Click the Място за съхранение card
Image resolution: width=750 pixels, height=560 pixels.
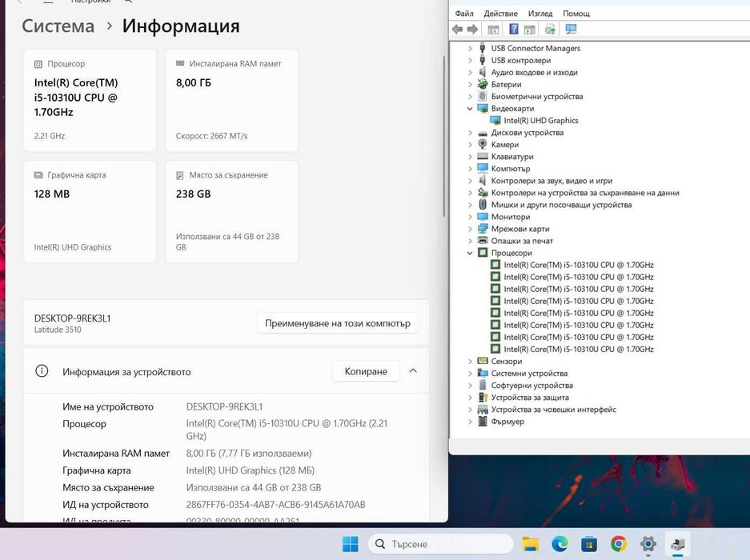click(231, 212)
